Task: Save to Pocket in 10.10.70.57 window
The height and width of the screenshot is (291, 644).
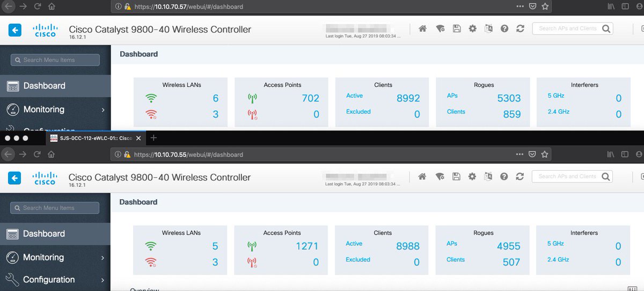Action: tap(532, 7)
